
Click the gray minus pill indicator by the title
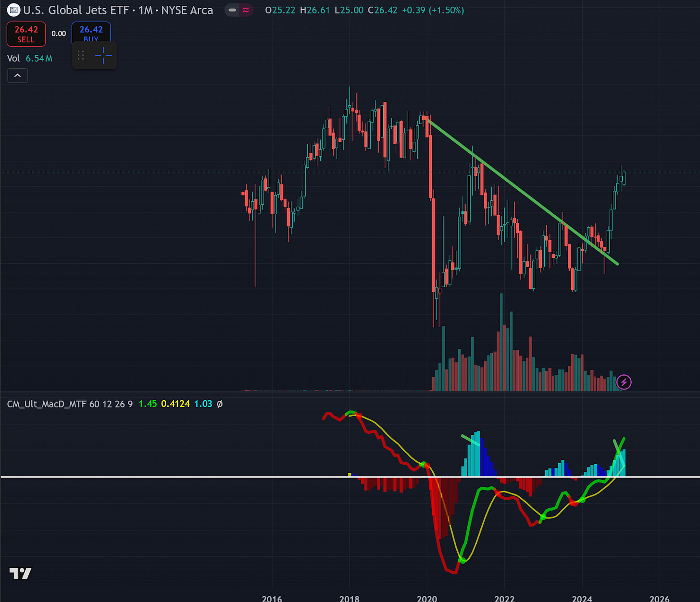pyautogui.click(x=233, y=10)
